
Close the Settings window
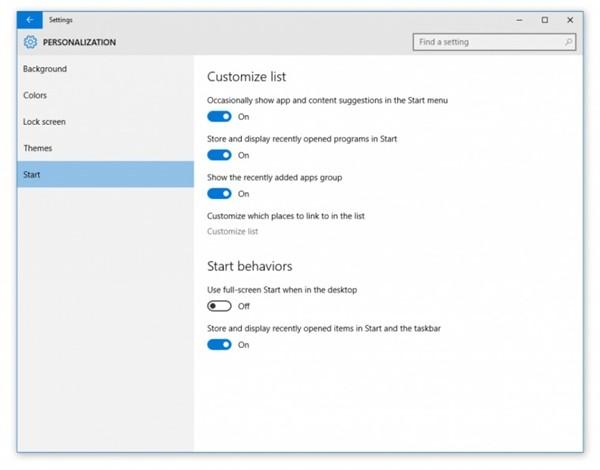point(570,19)
